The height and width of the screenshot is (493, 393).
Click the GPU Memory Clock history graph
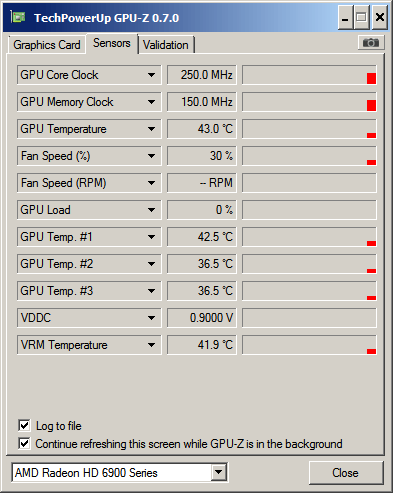tap(309, 102)
